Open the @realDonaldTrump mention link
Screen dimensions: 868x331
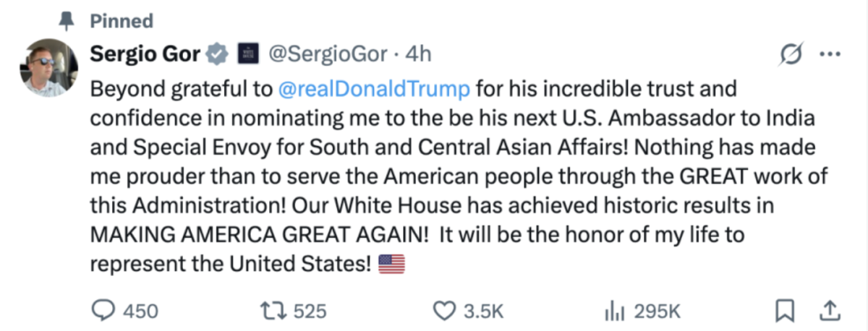point(374,90)
